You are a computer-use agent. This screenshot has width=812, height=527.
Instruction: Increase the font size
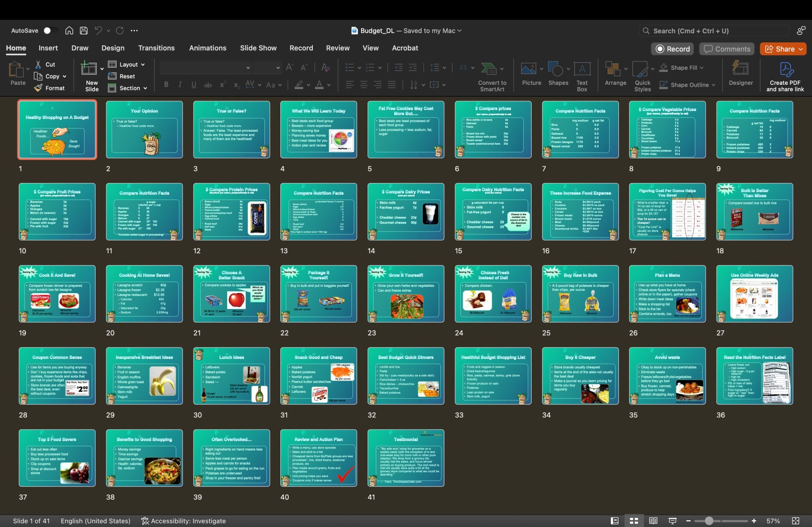point(290,67)
